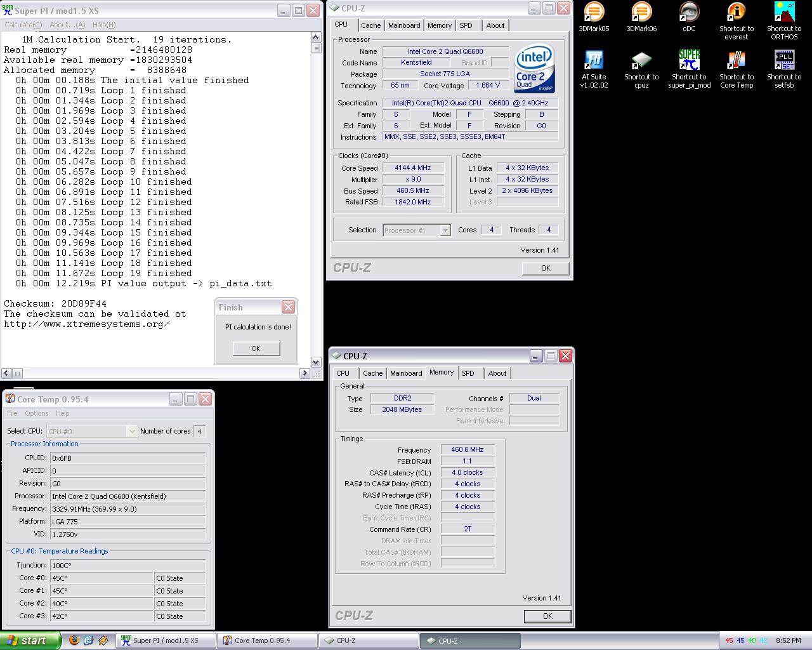The image size is (812, 650).
Task: Confirm OK in PI calculation Finish dialog
Action: tap(256, 348)
